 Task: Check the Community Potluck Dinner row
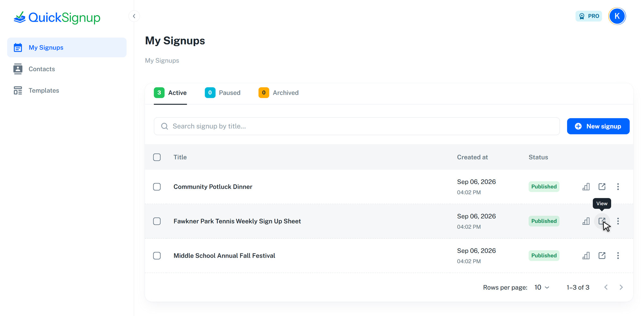pyautogui.click(x=157, y=187)
